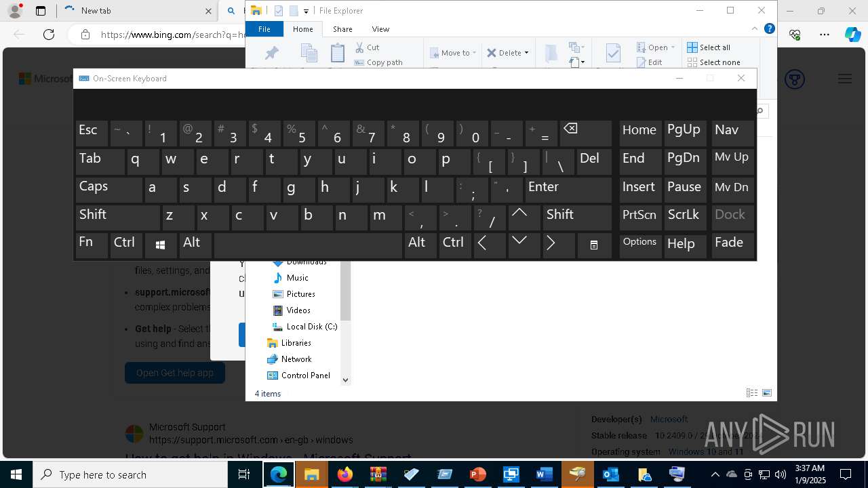
Task: Click the context menu key on keyboard
Action: click(x=594, y=245)
